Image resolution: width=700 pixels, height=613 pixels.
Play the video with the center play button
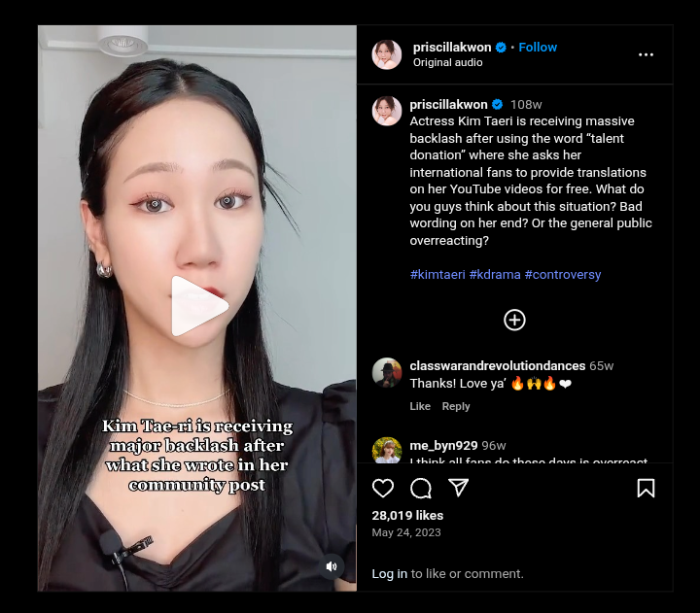[x=199, y=306]
